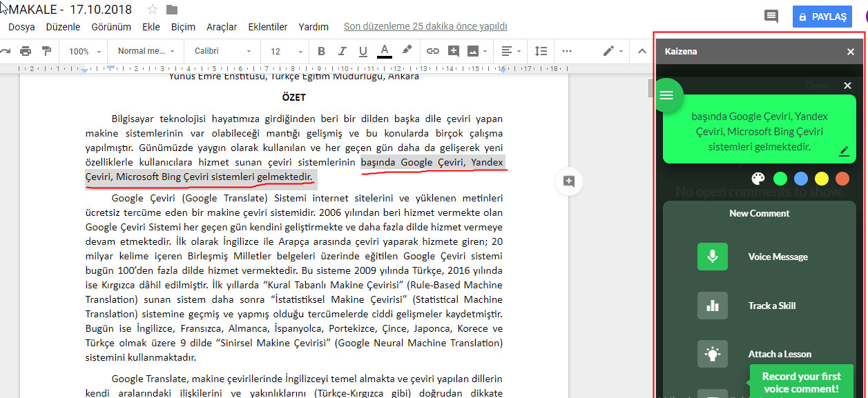
Task: Click the highlight color marker icon
Action: coord(407,50)
